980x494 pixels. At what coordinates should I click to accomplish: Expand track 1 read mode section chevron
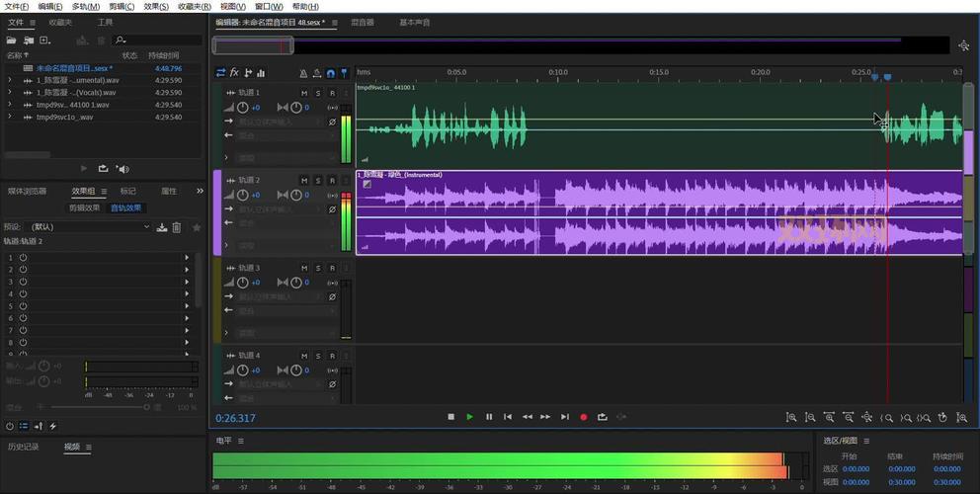tap(227, 158)
